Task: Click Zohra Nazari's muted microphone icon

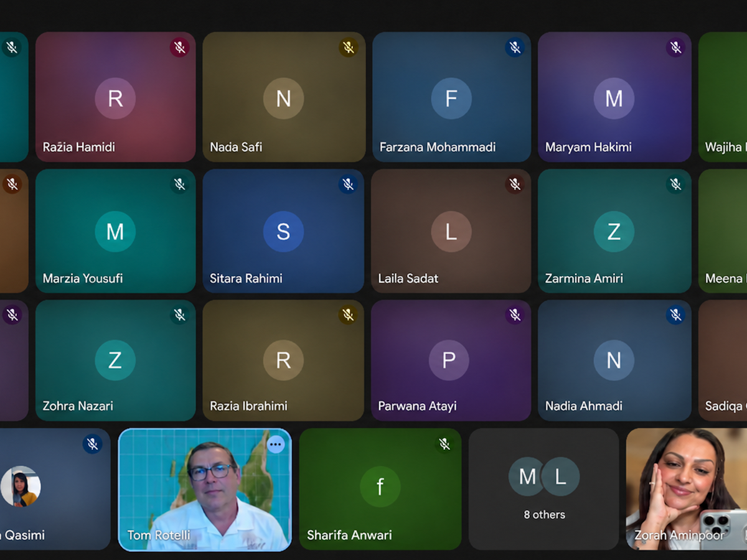Action: tap(179, 315)
